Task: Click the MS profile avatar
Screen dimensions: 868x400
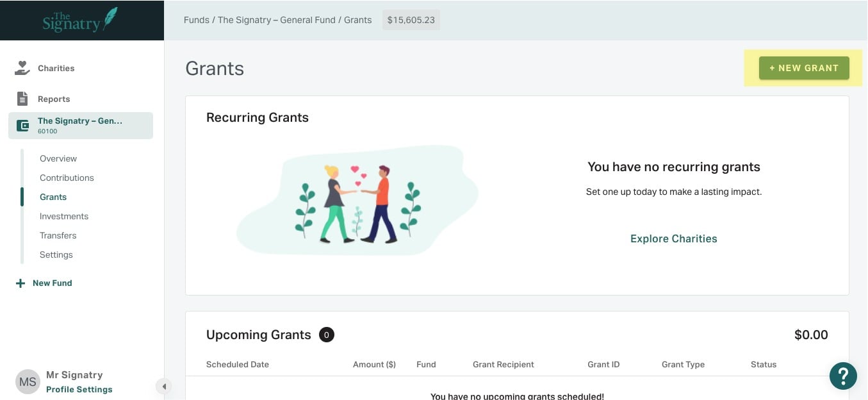Action: 28,381
